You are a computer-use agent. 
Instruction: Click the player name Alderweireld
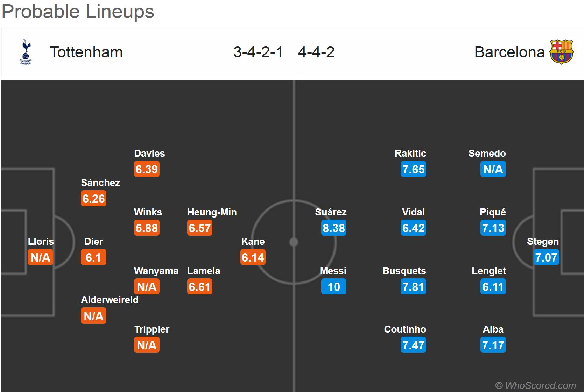110,300
